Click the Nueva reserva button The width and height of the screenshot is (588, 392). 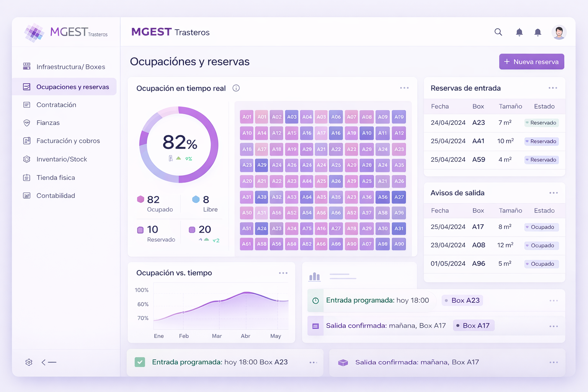(x=531, y=62)
